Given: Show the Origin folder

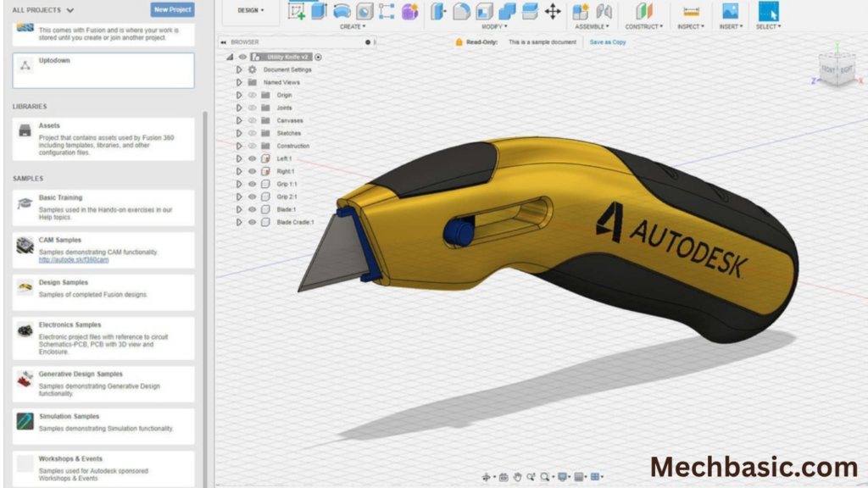Looking at the screenshot, I should point(252,95).
